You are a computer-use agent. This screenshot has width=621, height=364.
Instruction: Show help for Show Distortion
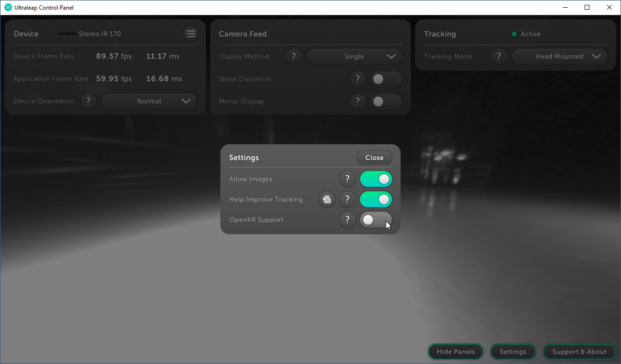click(x=357, y=79)
